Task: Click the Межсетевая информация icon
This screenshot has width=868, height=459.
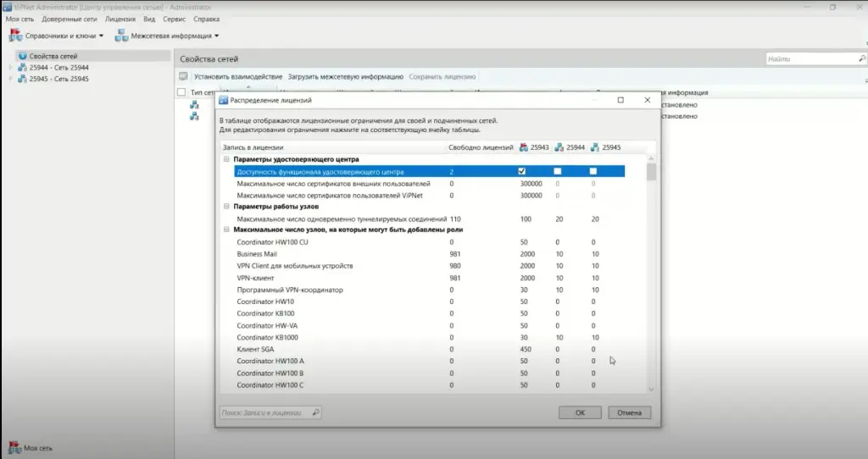Action: tap(121, 36)
